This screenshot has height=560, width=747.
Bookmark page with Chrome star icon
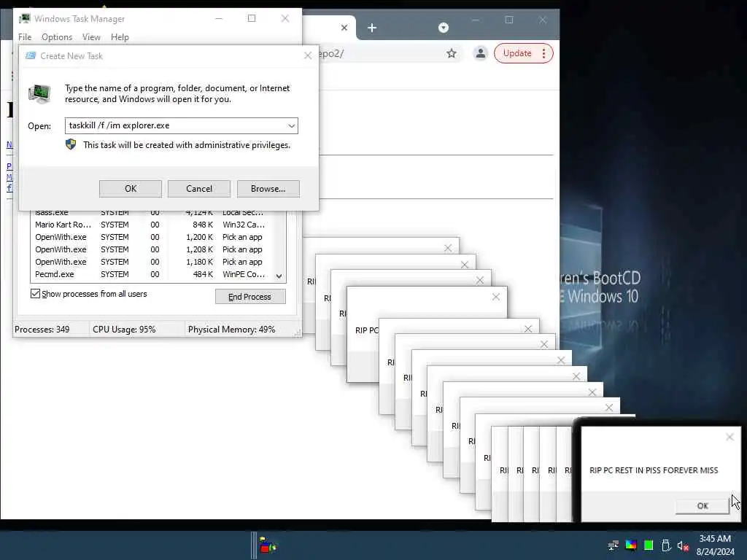pyautogui.click(x=451, y=53)
